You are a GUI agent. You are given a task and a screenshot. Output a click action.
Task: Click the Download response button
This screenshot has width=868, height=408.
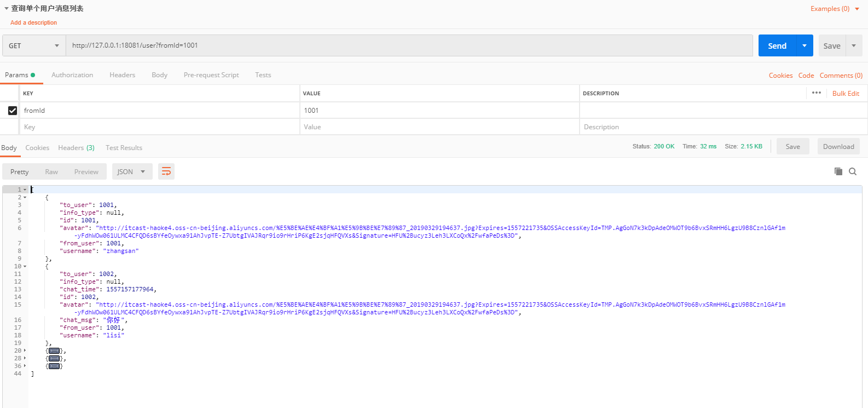838,146
